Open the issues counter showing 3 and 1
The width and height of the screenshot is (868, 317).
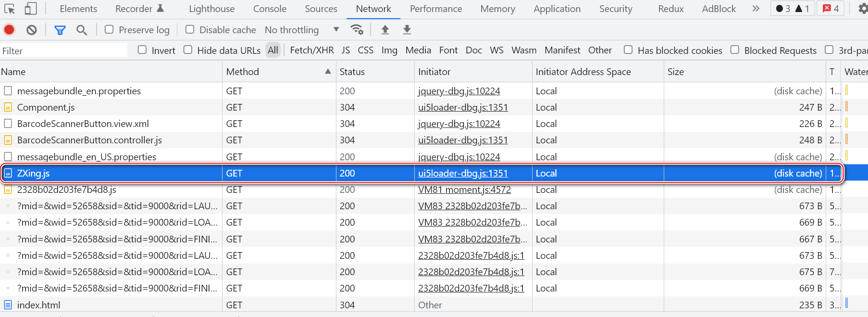[793, 9]
